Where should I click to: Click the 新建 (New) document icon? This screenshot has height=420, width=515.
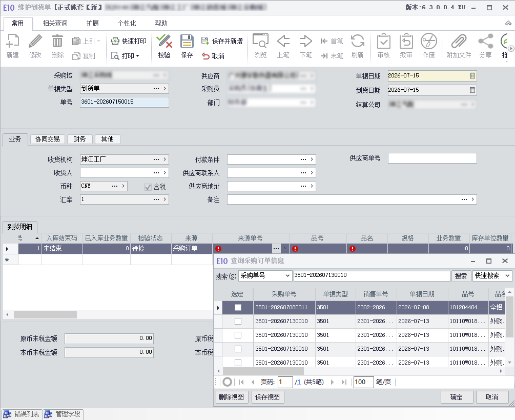point(13,42)
